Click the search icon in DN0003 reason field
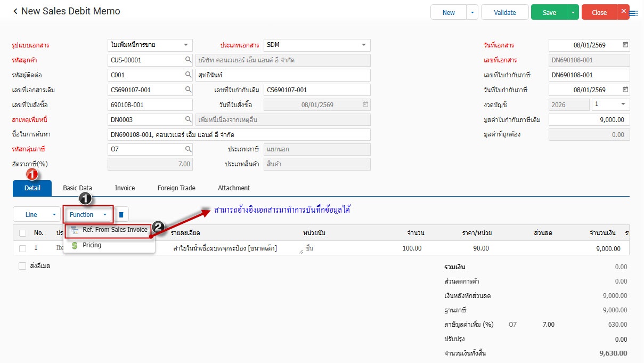 [188, 120]
